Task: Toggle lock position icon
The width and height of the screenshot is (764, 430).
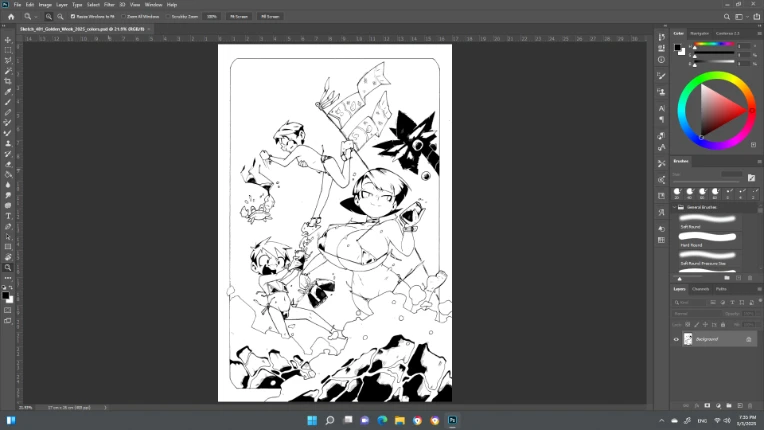Action: [705, 325]
